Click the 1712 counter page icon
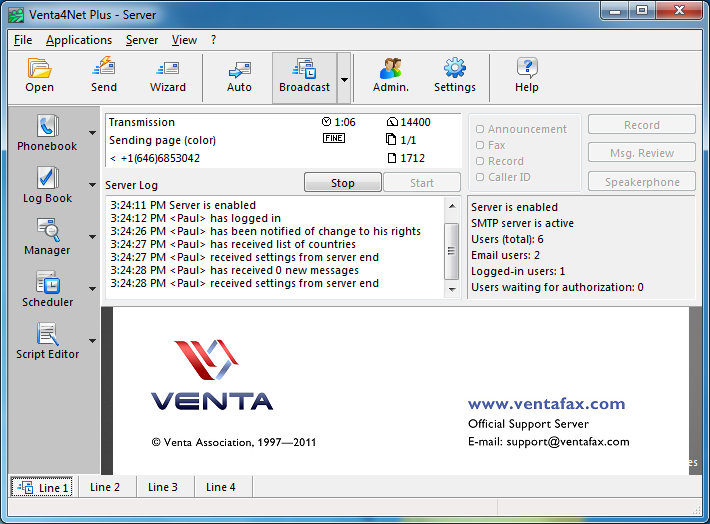Screen dimensions: 710x524 (x=391, y=158)
